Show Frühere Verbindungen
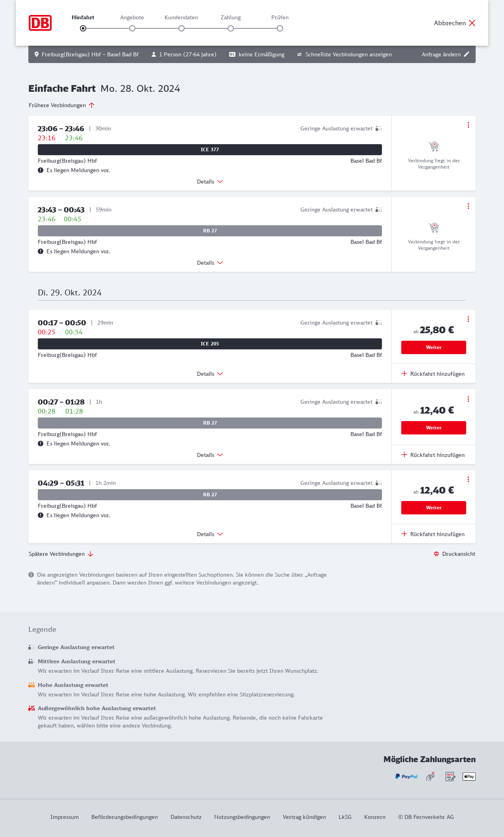504x837 pixels. click(x=62, y=105)
